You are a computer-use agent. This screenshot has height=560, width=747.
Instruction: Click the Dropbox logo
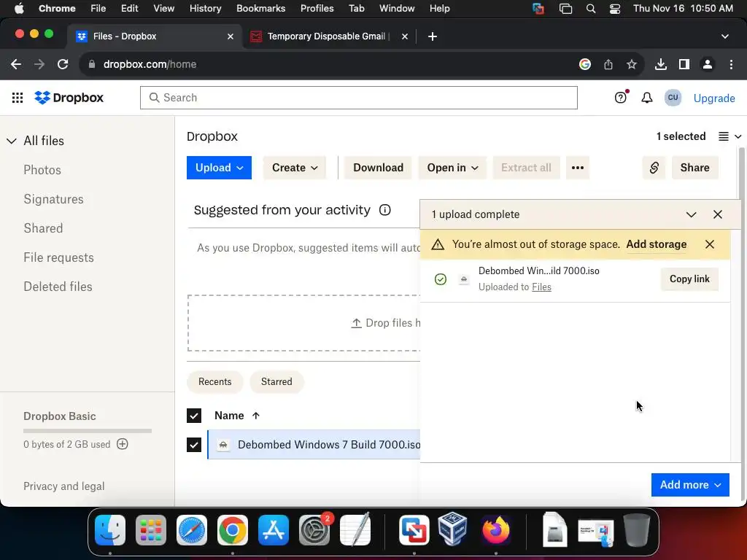pos(69,98)
